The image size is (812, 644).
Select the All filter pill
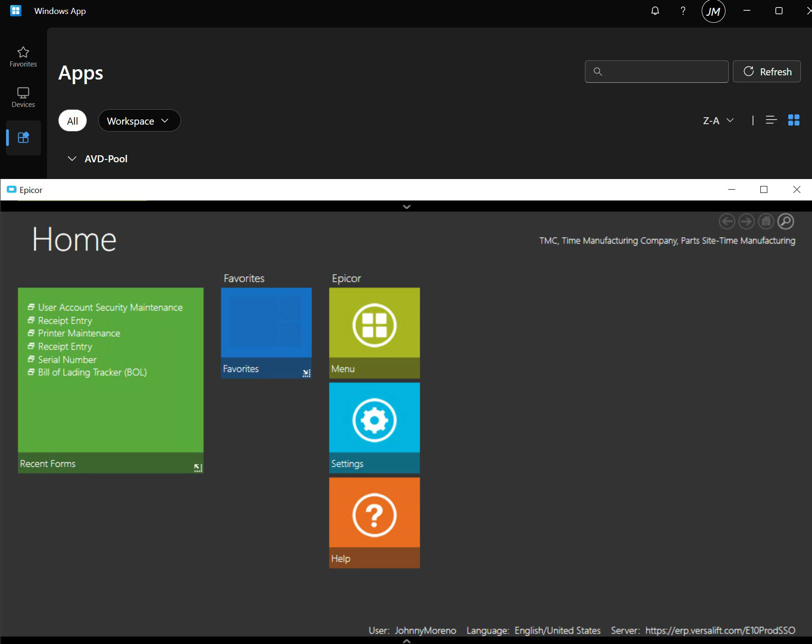tap(73, 121)
